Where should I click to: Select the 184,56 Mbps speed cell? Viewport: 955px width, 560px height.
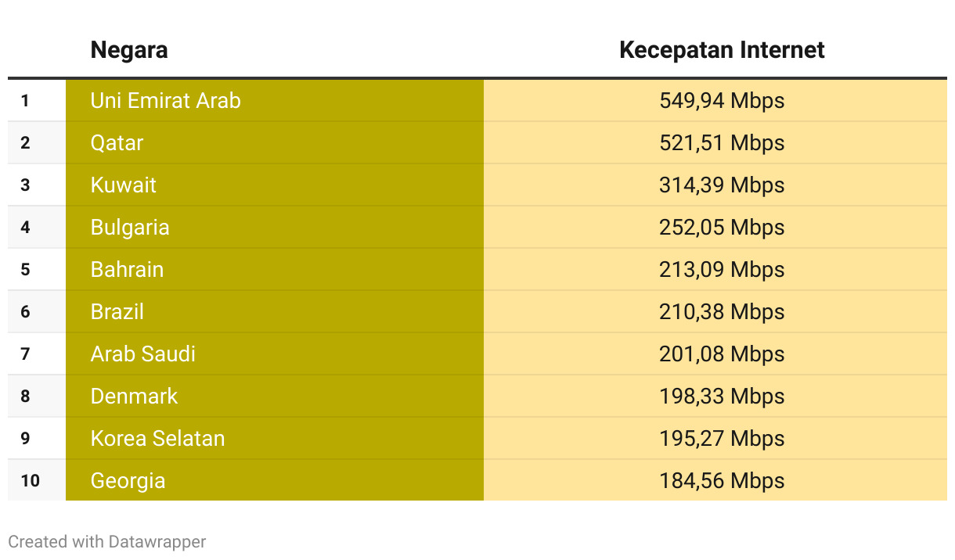pos(715,480)
